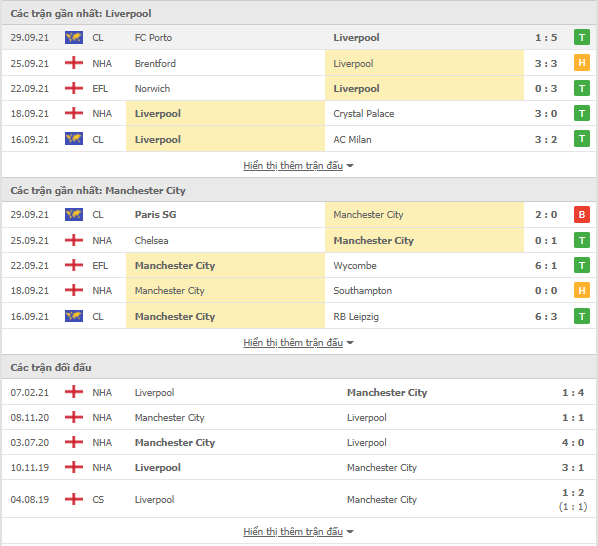
Task: Open the AC Milan team link
Action: (x=352, y=140)
